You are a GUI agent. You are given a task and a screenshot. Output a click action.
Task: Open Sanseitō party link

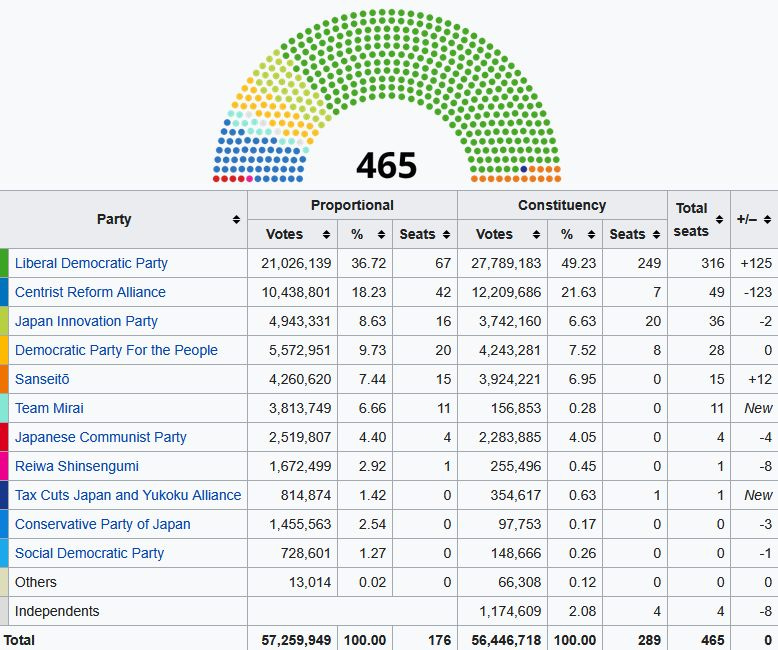[42, 379]
